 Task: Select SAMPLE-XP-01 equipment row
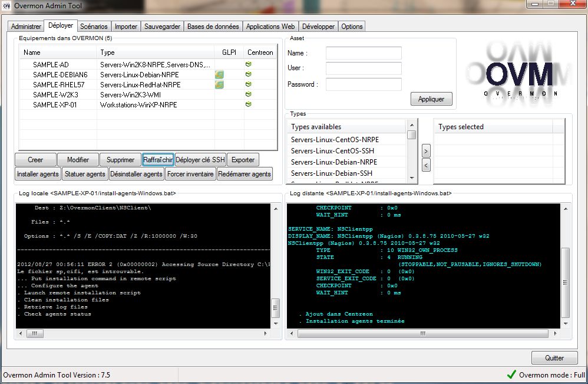tap(148, 105)
